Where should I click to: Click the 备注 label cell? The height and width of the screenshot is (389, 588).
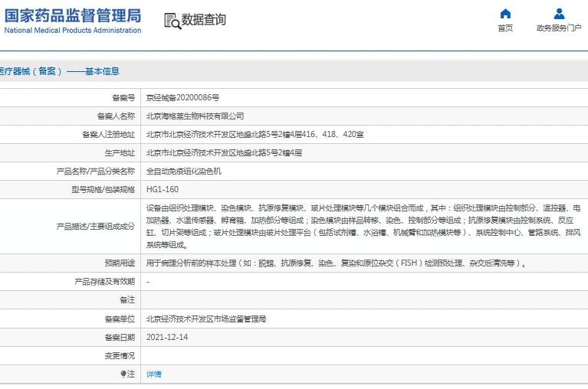pyautogui.click(x=127, y=300)
